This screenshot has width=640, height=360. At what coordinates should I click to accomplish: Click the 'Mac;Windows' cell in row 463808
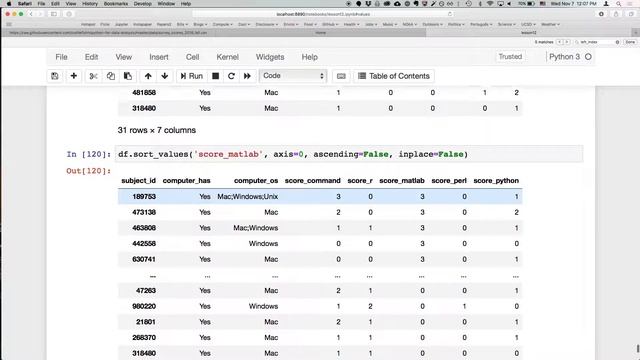click(x=256, y=228)
